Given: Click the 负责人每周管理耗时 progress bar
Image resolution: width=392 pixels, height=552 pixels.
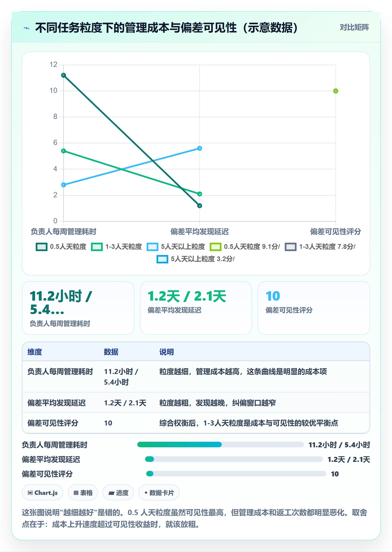Looking at the screenshot, I should [220, 445].
